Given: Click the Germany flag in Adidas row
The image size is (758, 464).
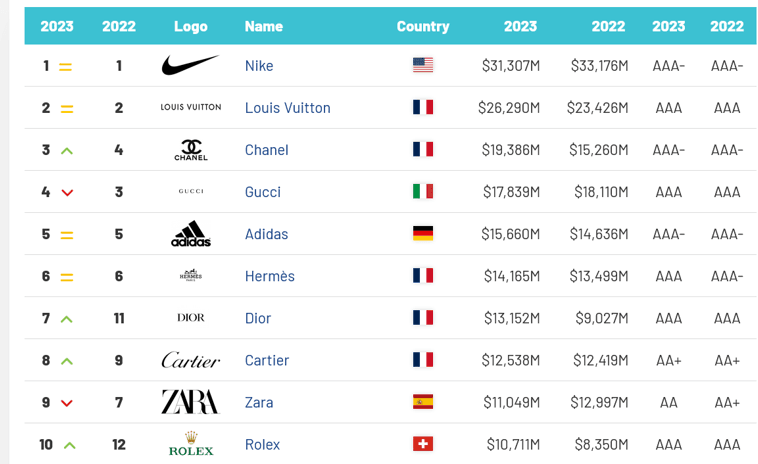Looking at the screenshot, I should click(423, 234).
